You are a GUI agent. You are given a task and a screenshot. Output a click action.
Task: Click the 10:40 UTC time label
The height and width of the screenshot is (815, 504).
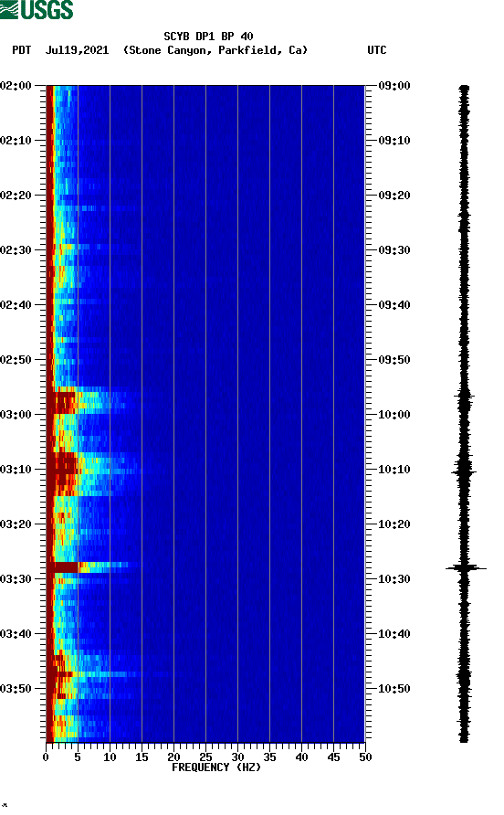tap(394, 633)
